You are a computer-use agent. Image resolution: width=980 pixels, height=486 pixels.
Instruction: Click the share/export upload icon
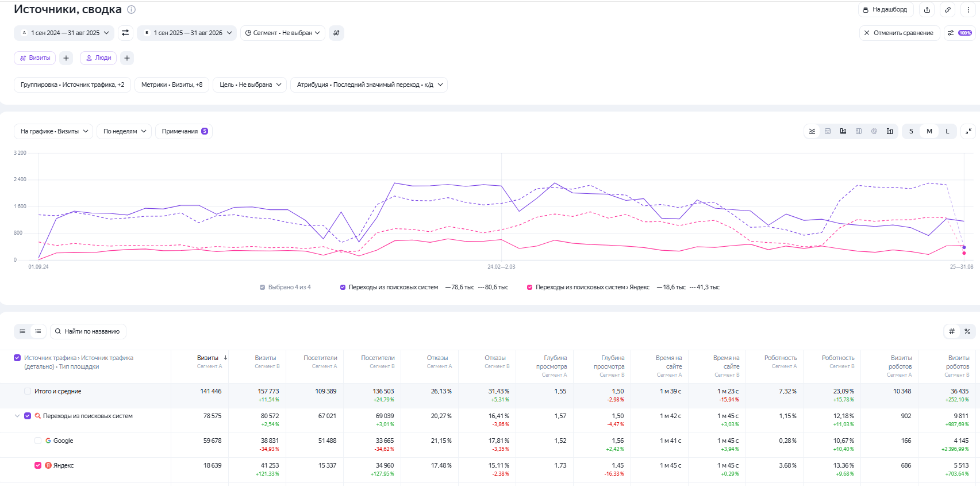(927, 10)
